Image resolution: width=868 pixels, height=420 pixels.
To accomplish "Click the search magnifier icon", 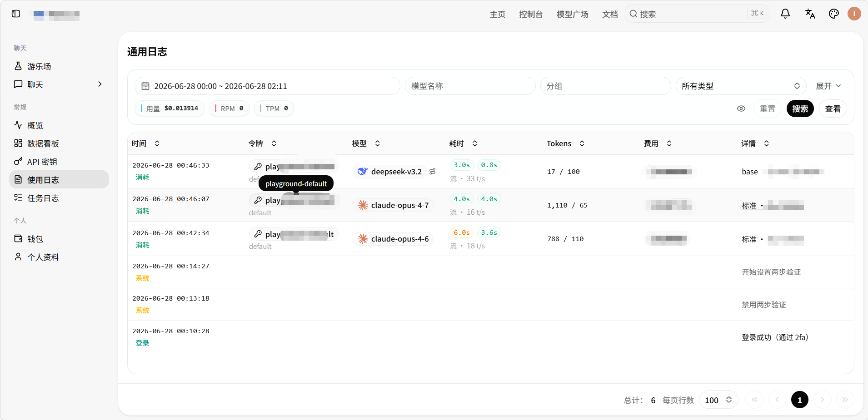I will 634,14.
